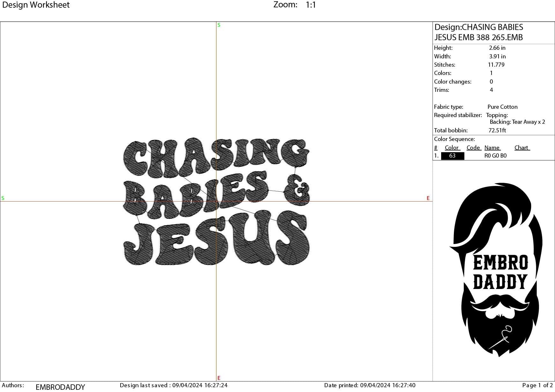Click the Code column header
555x392 pixels.
[474, 148]
